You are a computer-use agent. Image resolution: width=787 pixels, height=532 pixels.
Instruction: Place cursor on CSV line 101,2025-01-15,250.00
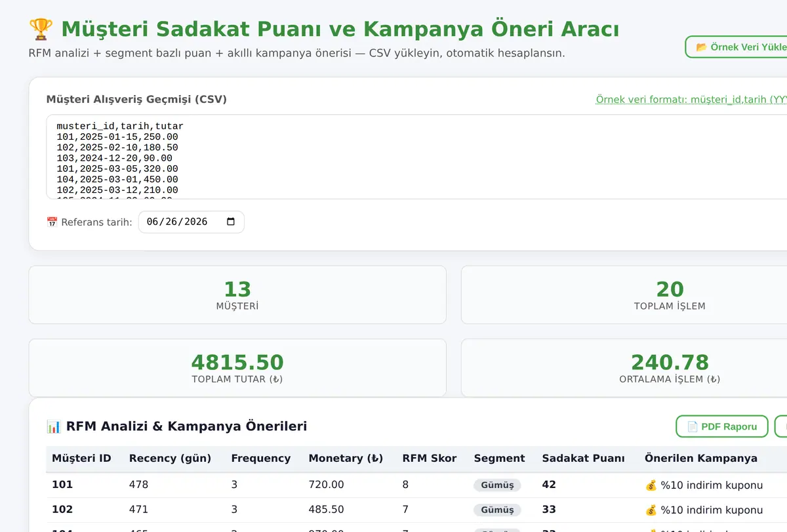[117, 137]
